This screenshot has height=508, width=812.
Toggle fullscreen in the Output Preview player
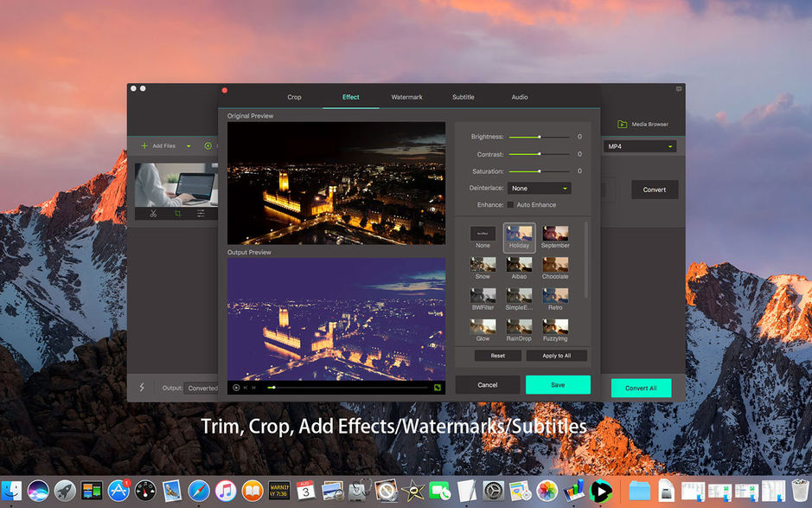[438, 387]
